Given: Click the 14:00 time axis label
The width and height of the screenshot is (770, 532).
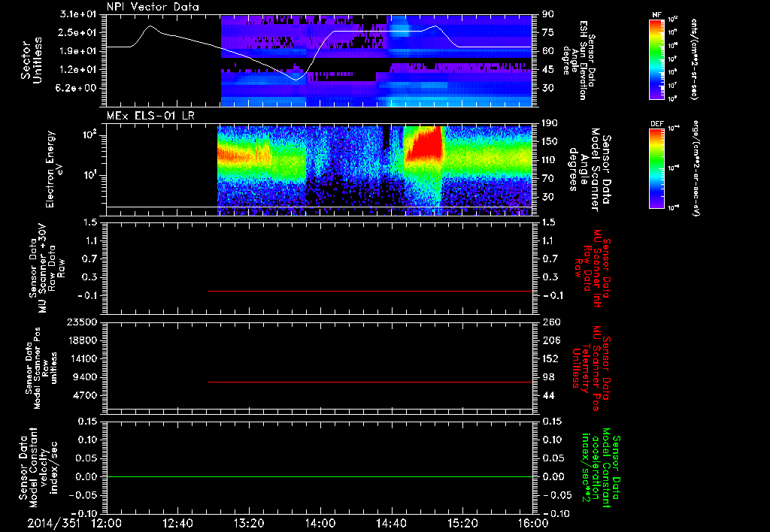Looking at the screenshot, I should pos(320,523).
